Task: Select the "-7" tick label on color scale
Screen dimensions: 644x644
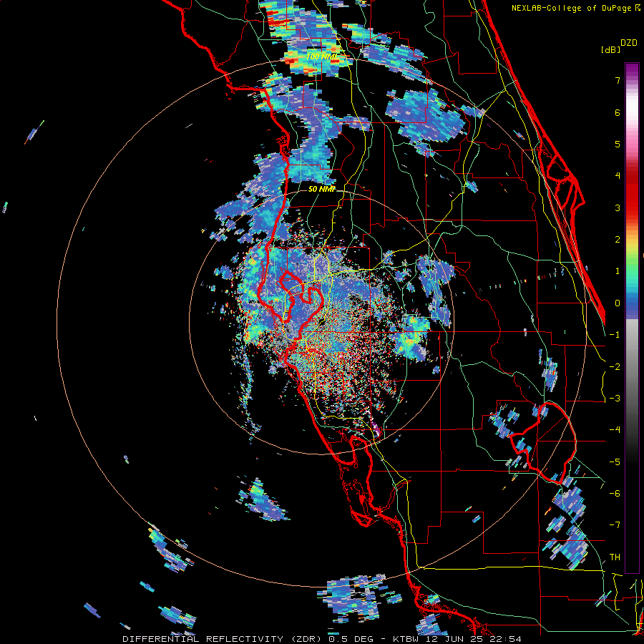Action: tap(615, 525)
